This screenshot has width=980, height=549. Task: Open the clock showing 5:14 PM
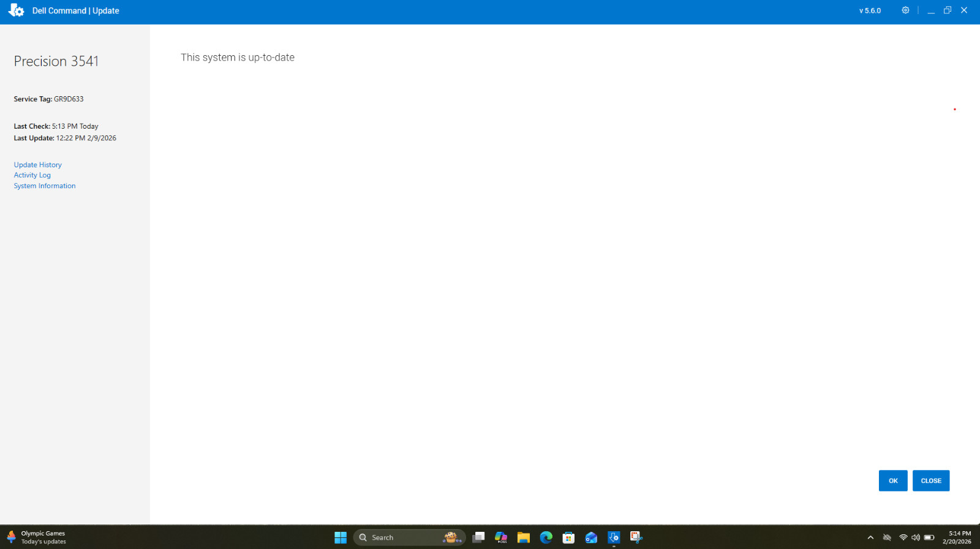coord(957,537)
